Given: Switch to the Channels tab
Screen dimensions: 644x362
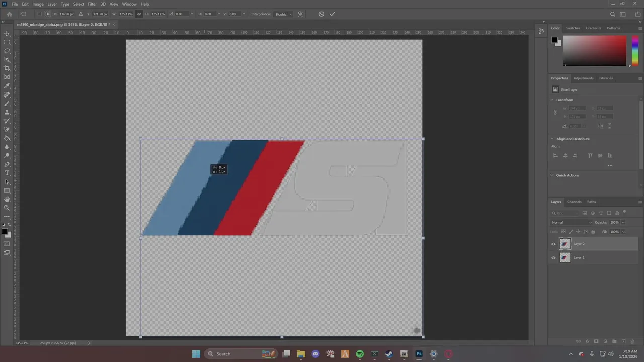Looking at the screenshot, I should tap(574, 202).
